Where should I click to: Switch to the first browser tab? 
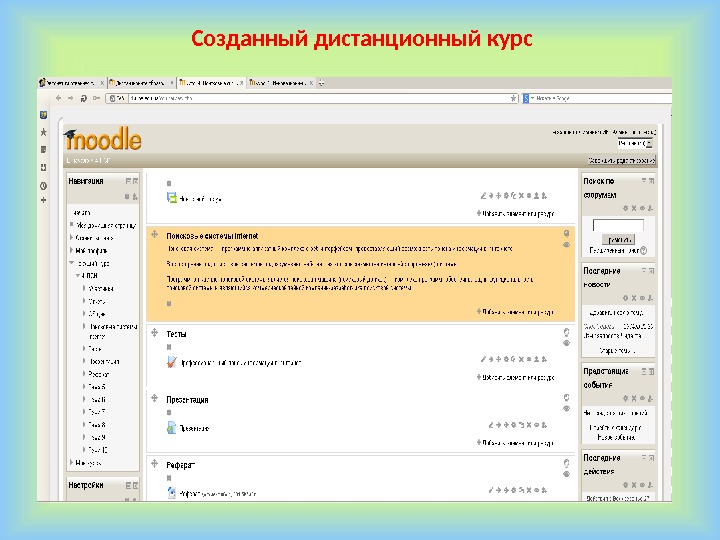click(72, 83)
